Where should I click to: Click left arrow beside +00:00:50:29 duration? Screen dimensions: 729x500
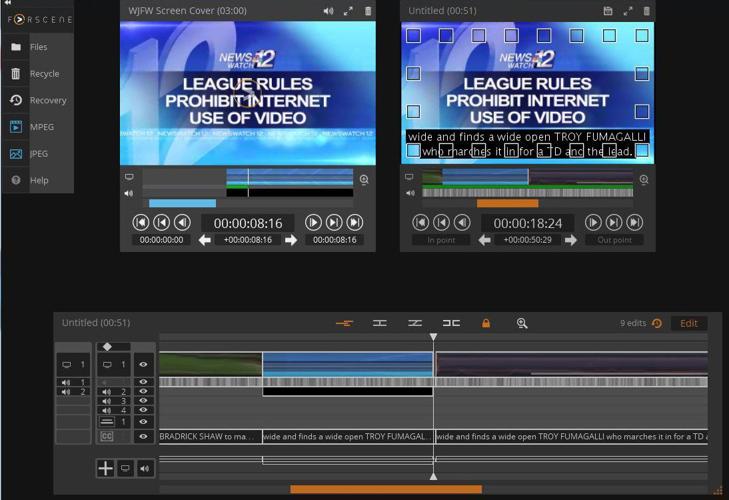coord(484,240)
